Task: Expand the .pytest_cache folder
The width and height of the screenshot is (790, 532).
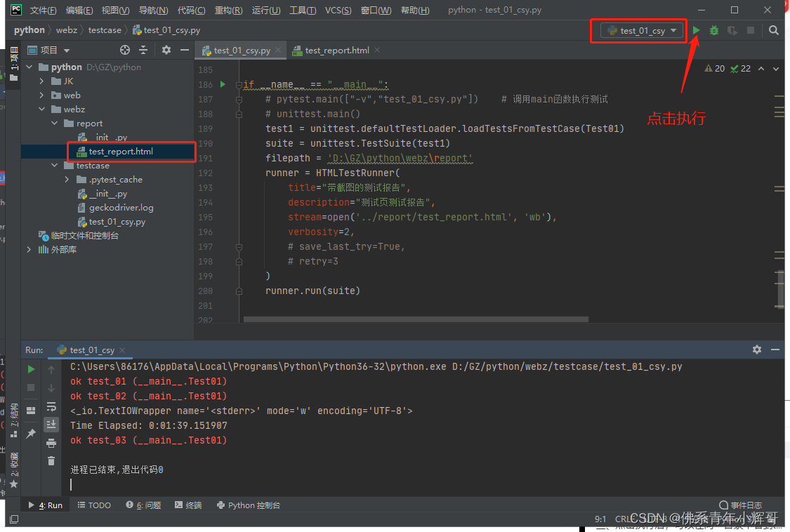Action: pos(67,180)
